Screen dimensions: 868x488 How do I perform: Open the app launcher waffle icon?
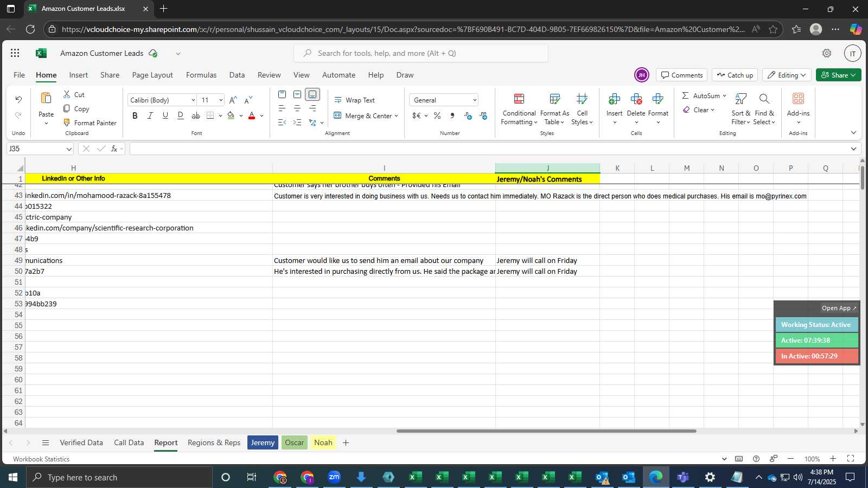coord(15,53)
